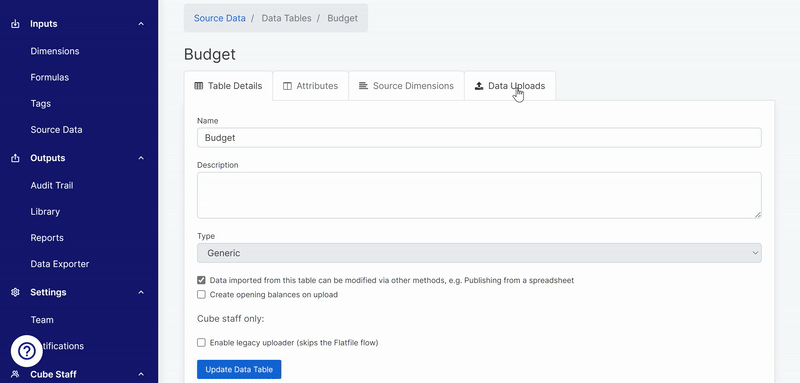
Task: Click the upload icon on Data Uploads tab
Action: click(x=479, y=86)
